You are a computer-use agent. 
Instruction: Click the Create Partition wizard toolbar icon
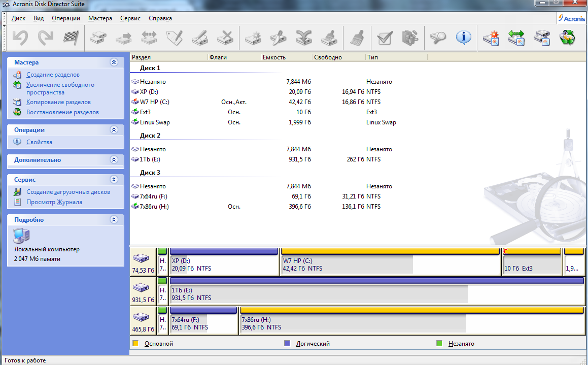(491, 38)
